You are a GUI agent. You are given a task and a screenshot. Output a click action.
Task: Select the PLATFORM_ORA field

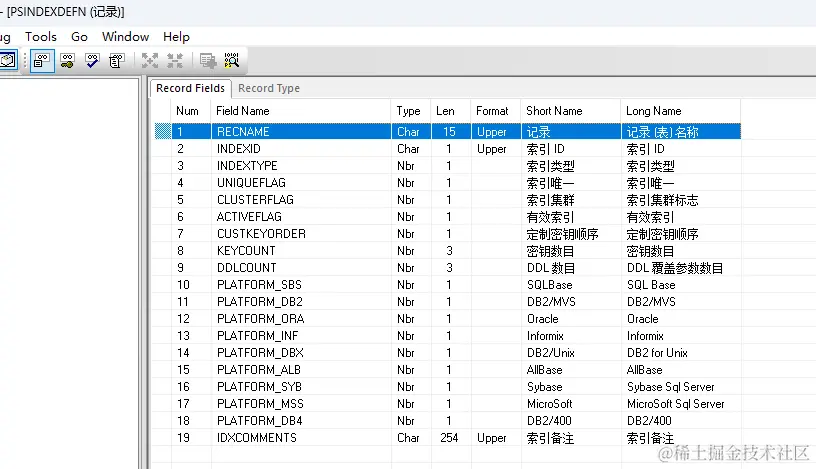(x=260, y=319)
